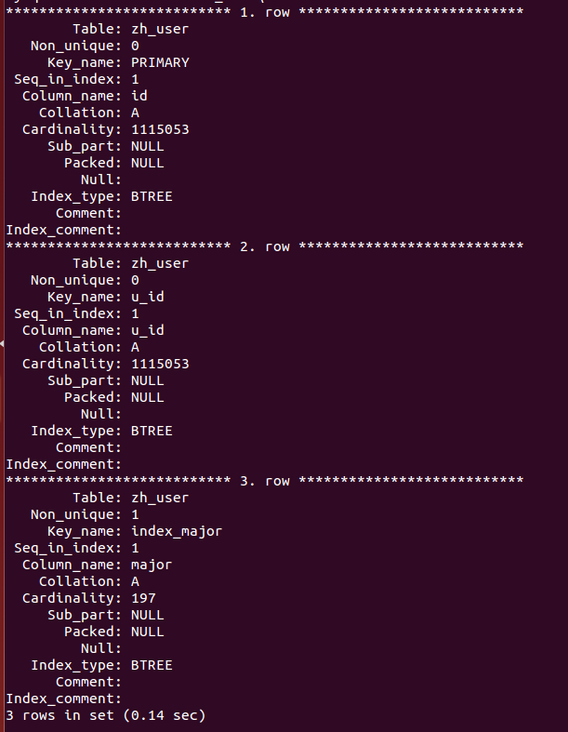
Task: Click the zh_user table name in row 1
Action: click(x=160, y=29)
